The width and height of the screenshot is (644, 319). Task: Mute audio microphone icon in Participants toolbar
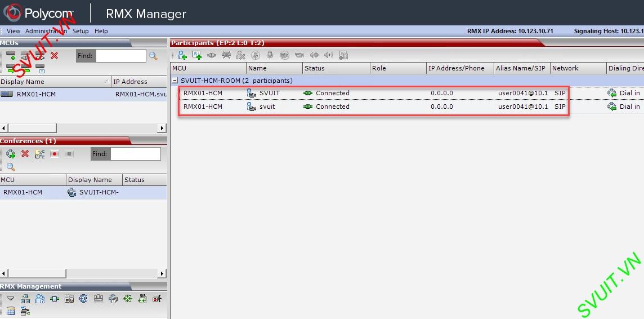click(x=255, y=55)
